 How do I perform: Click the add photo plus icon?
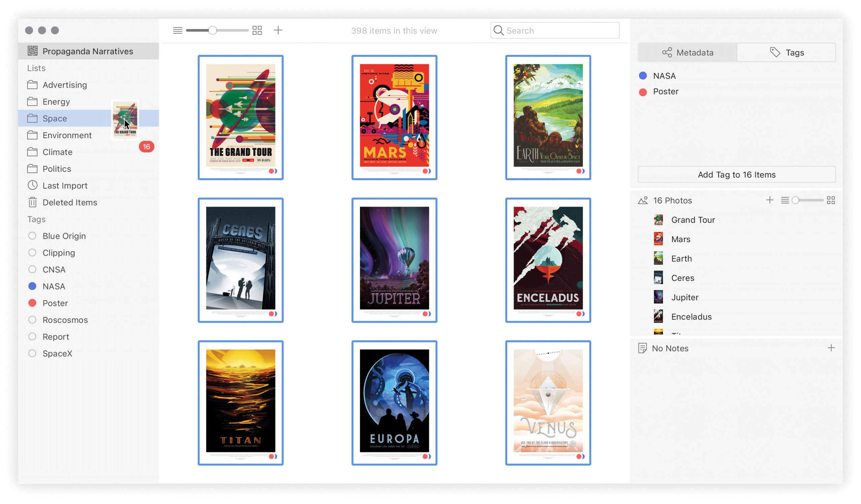[770, 200]
